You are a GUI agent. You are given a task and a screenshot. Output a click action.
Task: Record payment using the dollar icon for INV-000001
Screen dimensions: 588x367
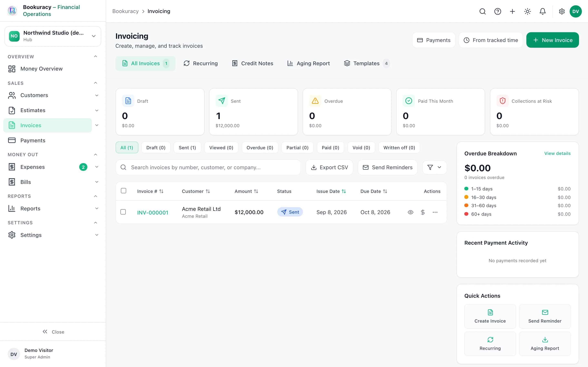click(423, 212)
